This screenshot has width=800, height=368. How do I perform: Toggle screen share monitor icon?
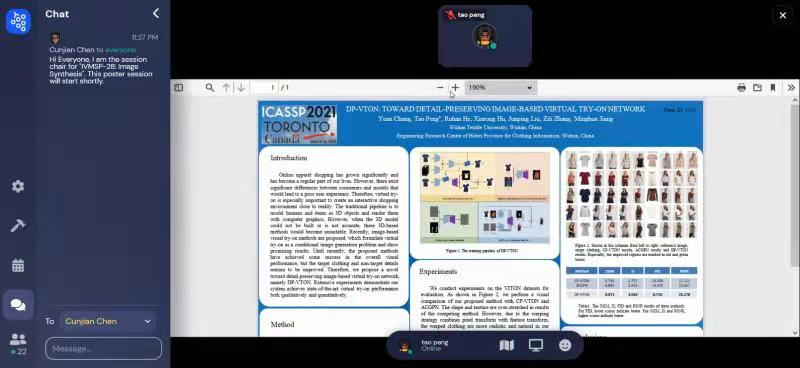(x=535, y=346)
